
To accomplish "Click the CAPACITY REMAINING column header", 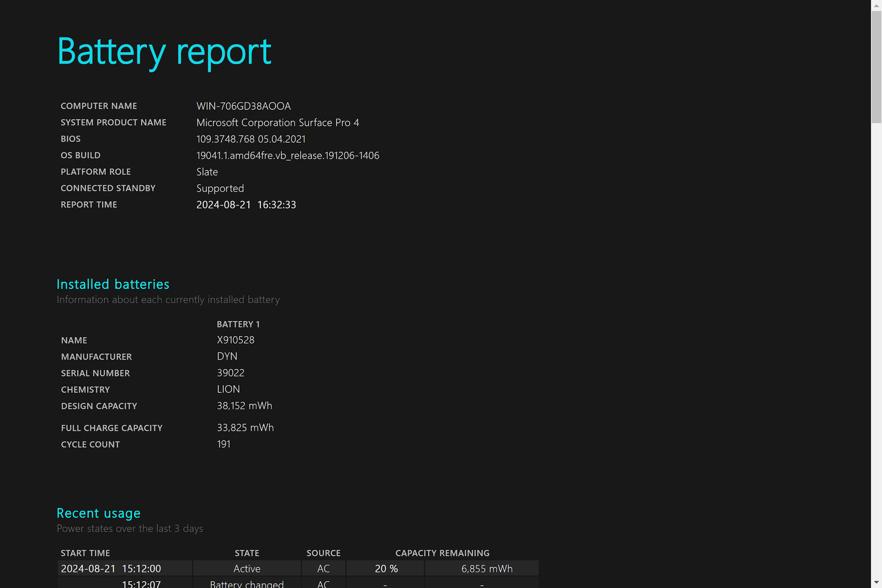I will point(442,553).
